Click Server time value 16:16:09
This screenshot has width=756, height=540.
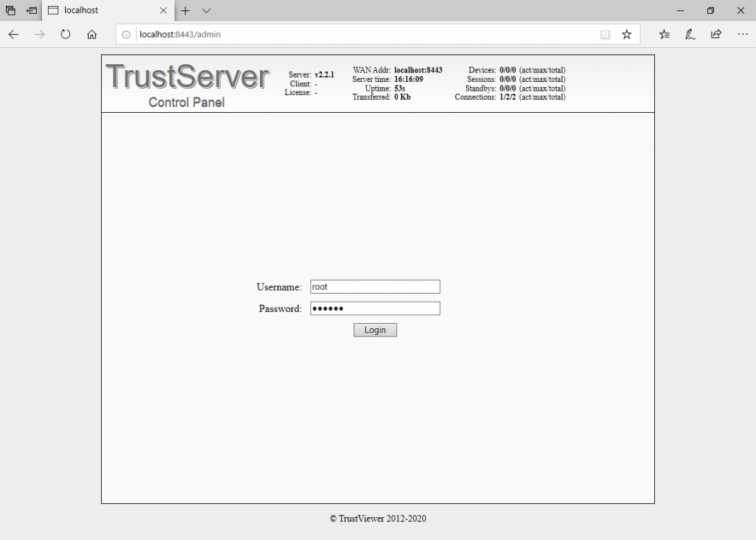tap(408, 79)
